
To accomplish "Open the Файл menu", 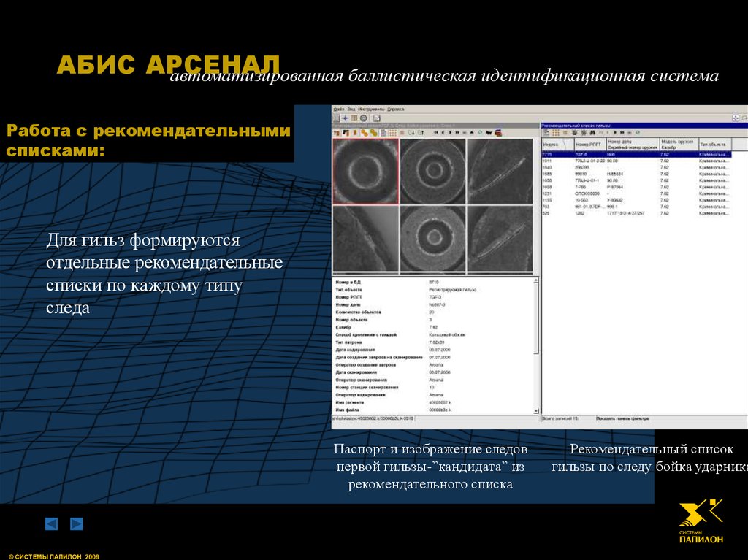I will (x=338, y=109).
